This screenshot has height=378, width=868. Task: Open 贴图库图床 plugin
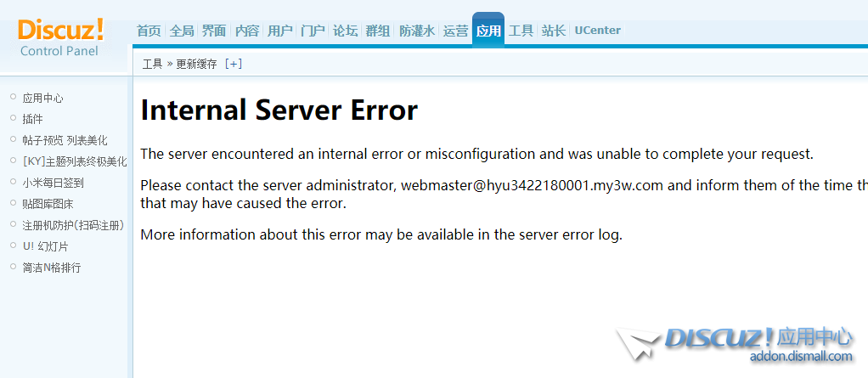click(x=48, y=204)
